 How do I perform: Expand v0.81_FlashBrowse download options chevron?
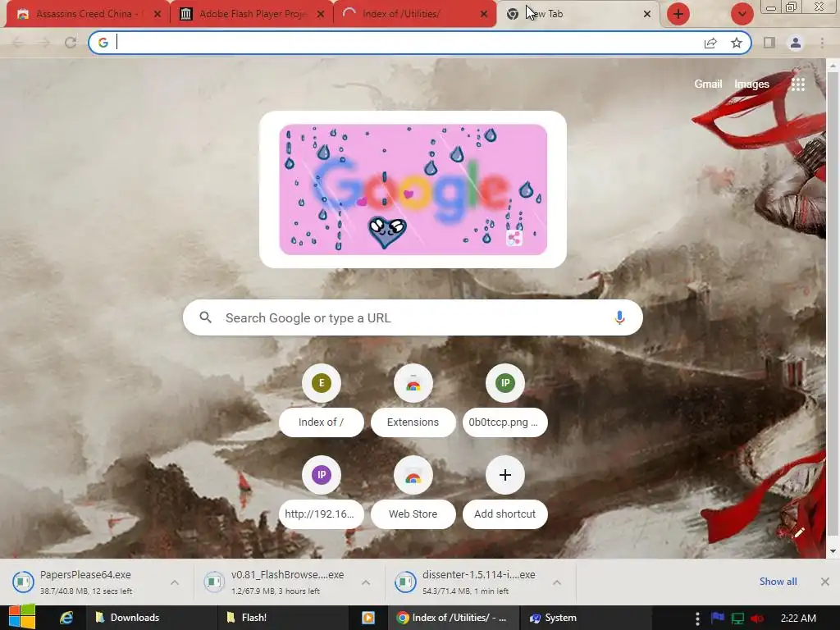366,582
